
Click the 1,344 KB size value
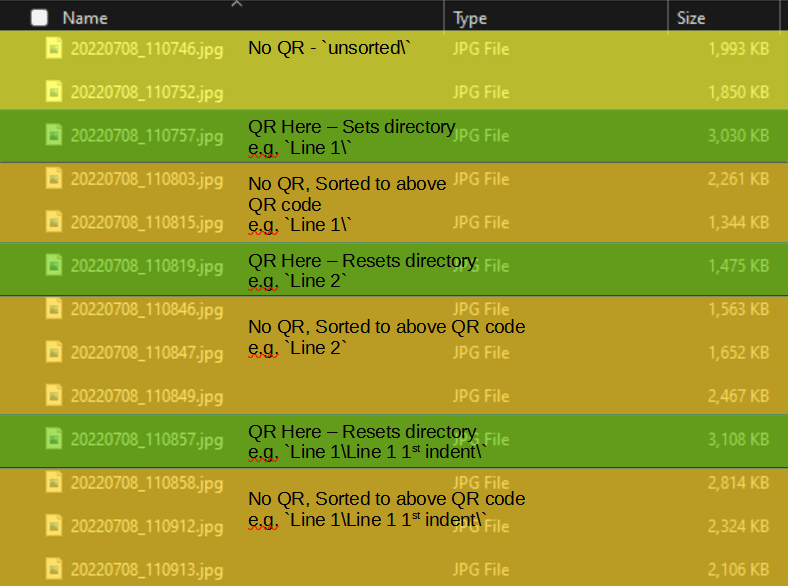pos(738,222)
